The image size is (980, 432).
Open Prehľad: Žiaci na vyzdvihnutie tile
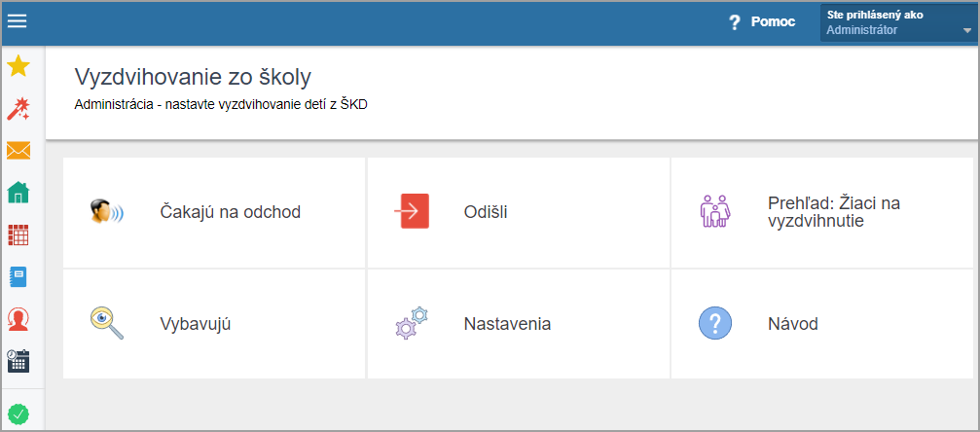pos(822,212)
